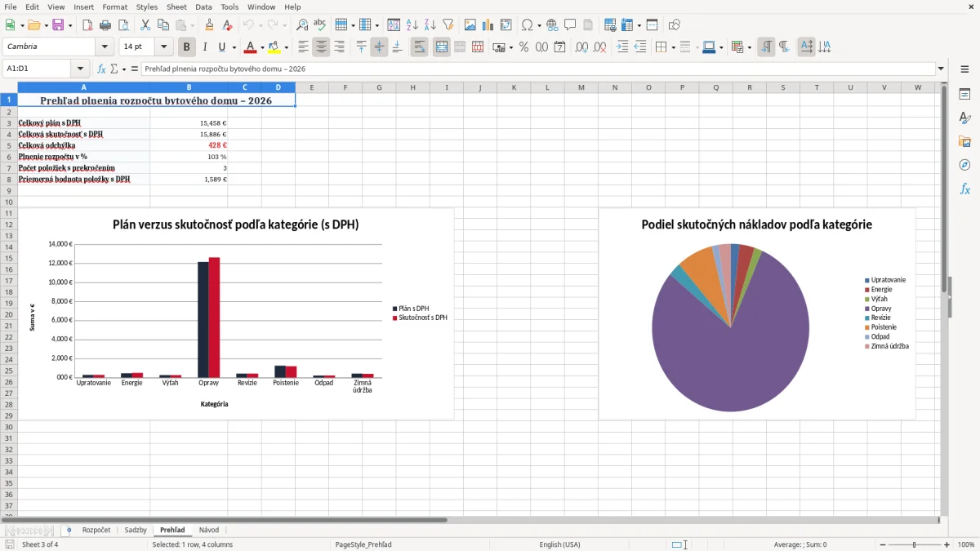
Task: Switch to the Návod sheet tab
Action: [x=209, y=530]
